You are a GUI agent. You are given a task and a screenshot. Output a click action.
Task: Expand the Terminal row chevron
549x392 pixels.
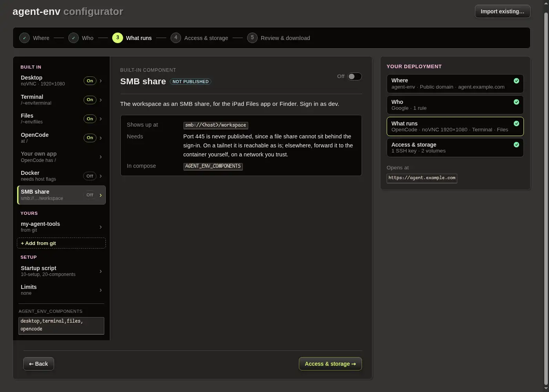pyautogui.click(x=101, y=100)
